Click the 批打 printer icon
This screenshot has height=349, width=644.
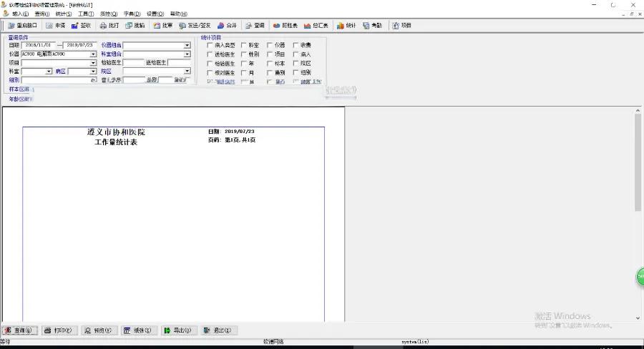pos(109,26)
